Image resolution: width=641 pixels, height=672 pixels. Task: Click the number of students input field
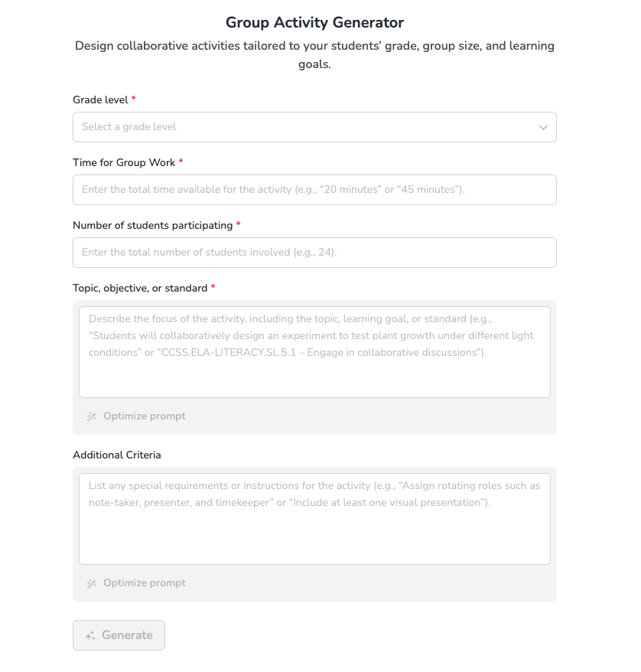tap(314, 253)
